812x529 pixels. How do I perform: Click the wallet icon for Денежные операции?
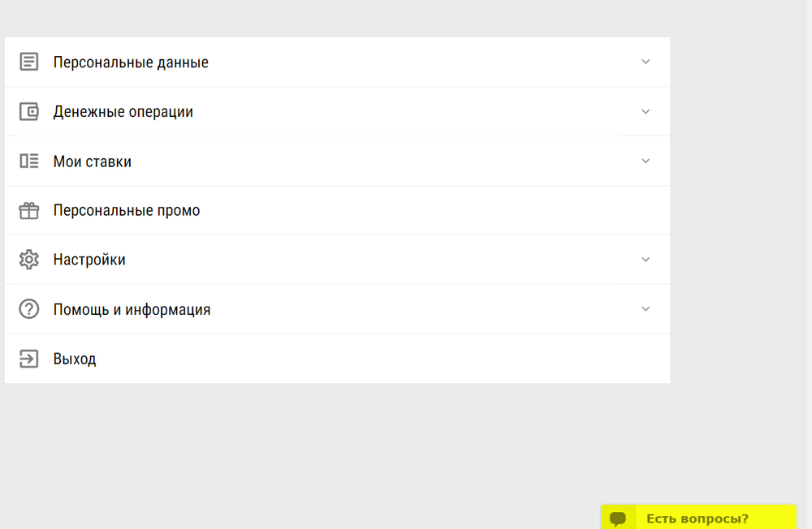pos(29,112)
